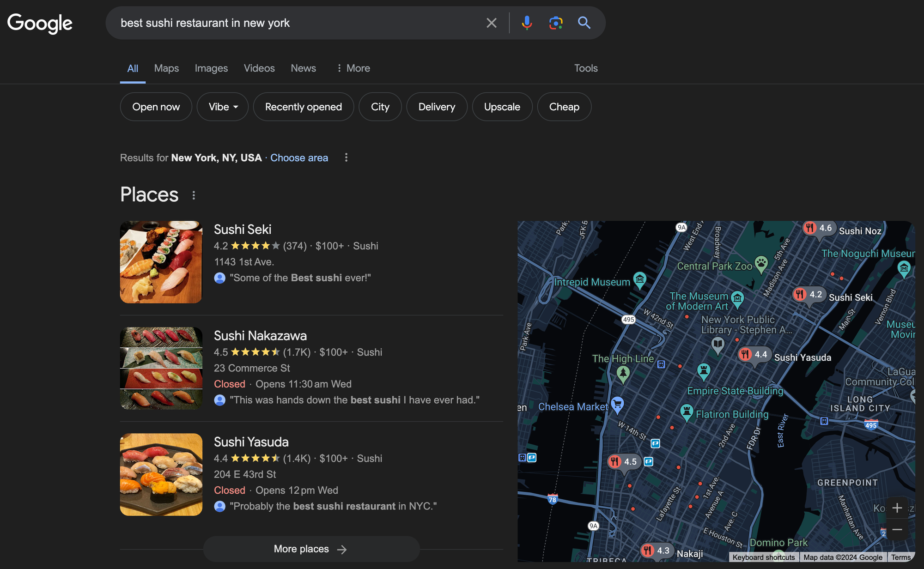Viewport: 924px width, 569px height.
Task: Enable the Delivery filter chip
Action: pos(437,107)
